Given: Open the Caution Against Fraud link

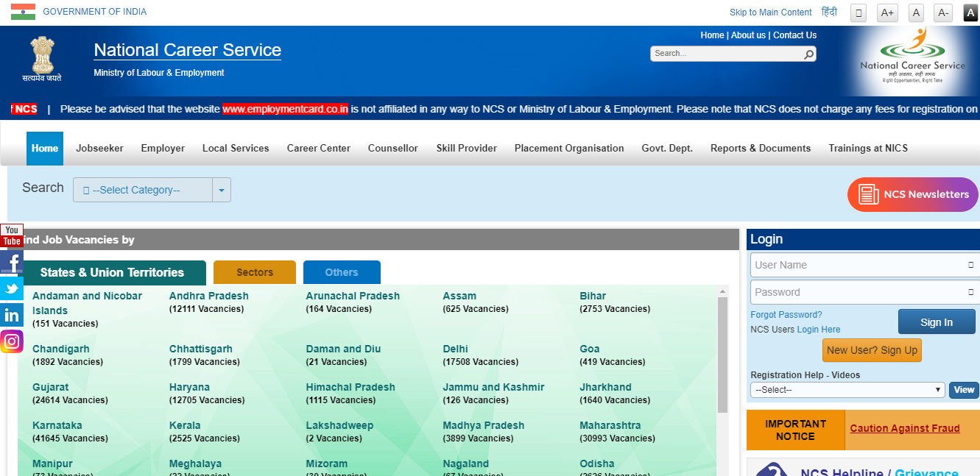Looking at the screenshot, I should (904, 428).
